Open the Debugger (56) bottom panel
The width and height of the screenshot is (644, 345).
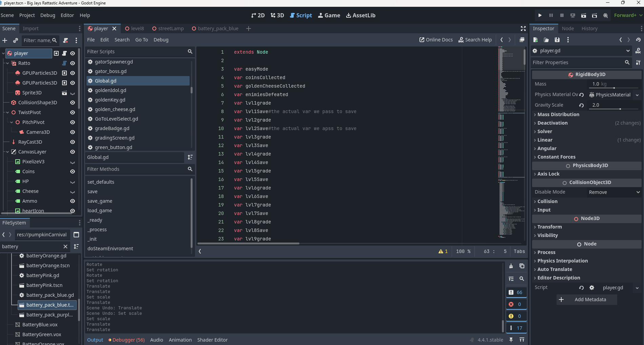click(x=126, y=340)
